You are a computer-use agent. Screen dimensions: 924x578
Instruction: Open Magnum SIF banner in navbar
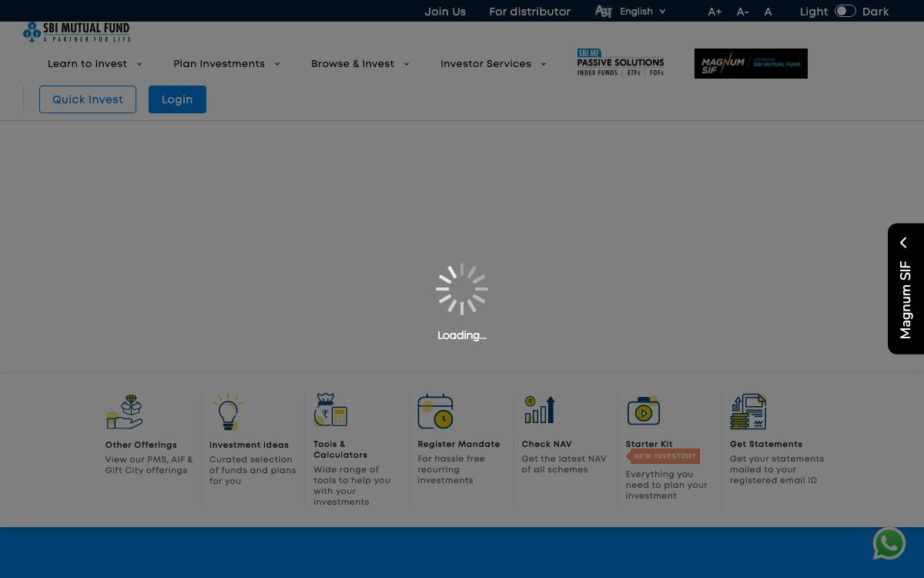click(751, 63)
